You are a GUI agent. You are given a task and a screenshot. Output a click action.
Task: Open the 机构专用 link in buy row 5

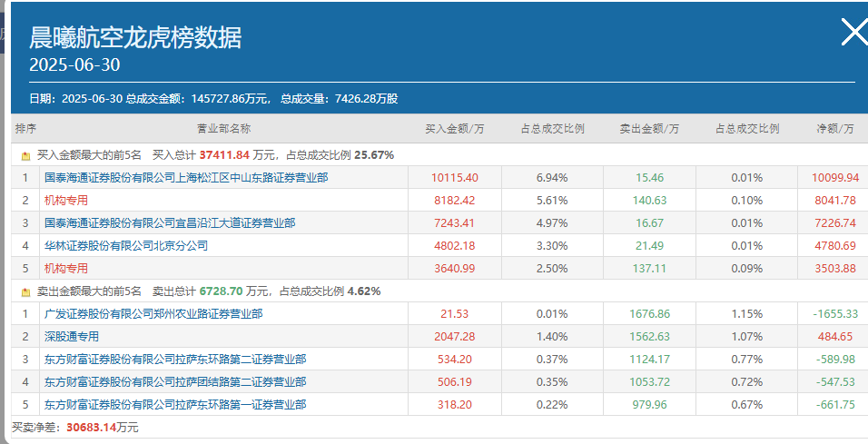(x=66, y=268)
